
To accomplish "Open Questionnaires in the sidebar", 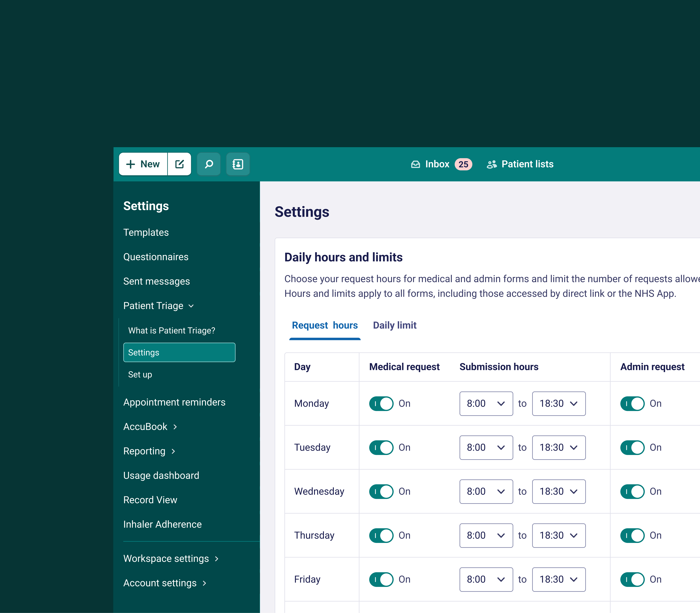I will [x=156, y=257].
